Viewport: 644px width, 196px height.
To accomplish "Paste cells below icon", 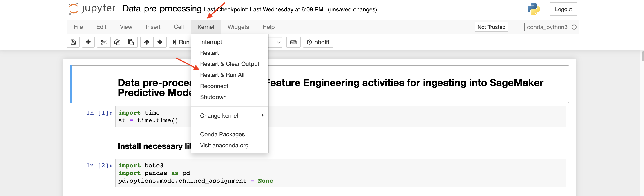I will 131,42.
